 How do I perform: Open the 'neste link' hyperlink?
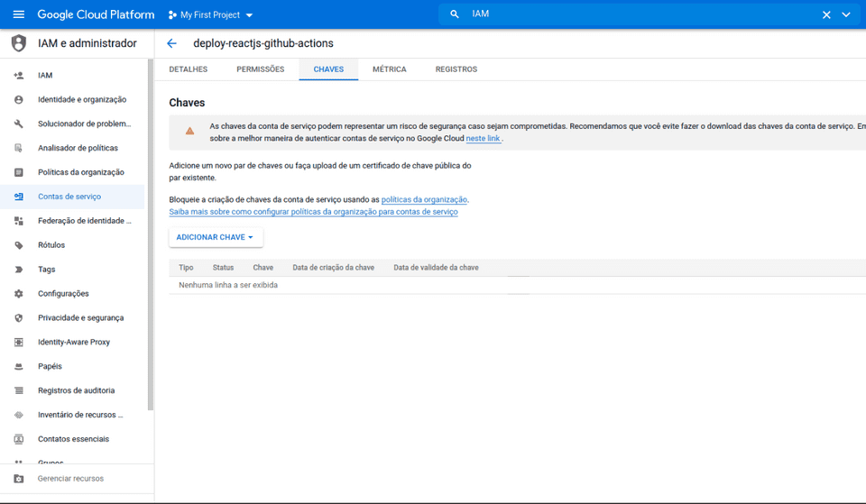(x=483, y=139)
